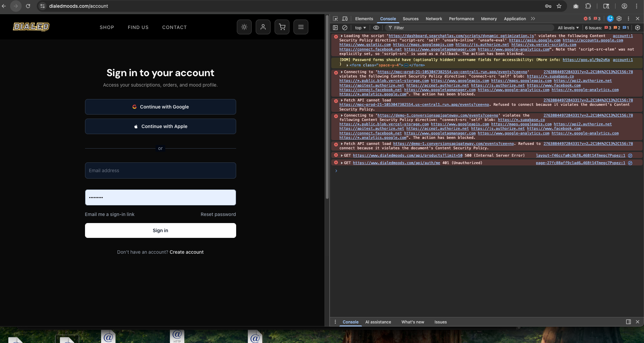Toggle the console sidebar
644x343 pixels.
click(335, 28)
